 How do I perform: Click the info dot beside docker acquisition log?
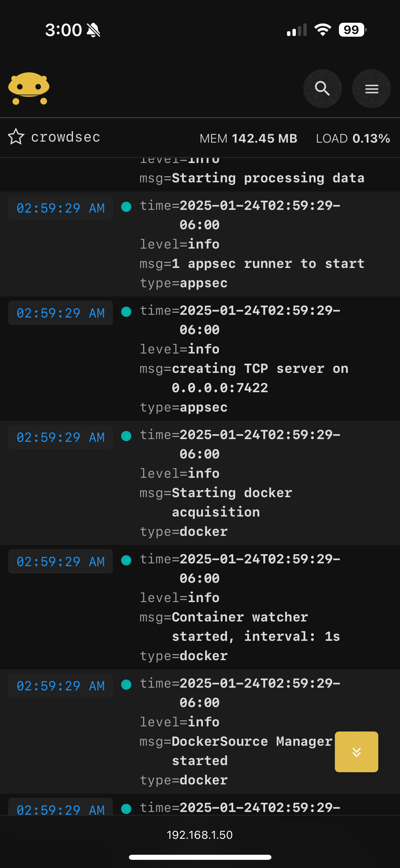pos(126,436)
